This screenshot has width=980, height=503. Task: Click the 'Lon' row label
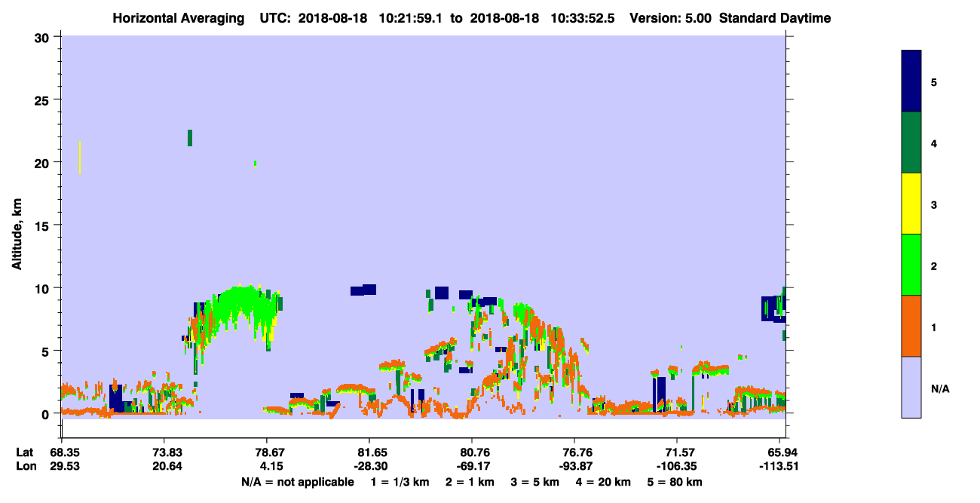[25, 466]
